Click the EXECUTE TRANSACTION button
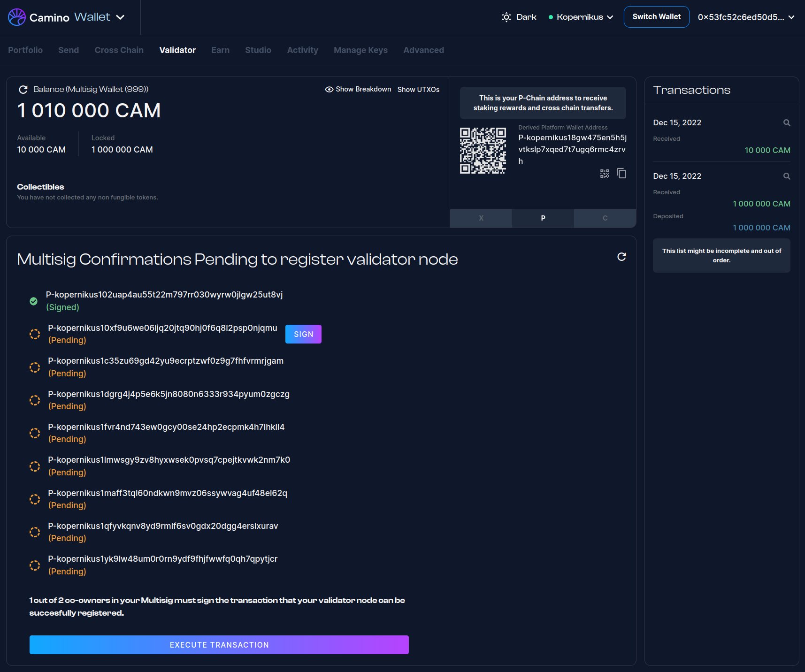Screen dimensions: 805x672 [219, 645]
